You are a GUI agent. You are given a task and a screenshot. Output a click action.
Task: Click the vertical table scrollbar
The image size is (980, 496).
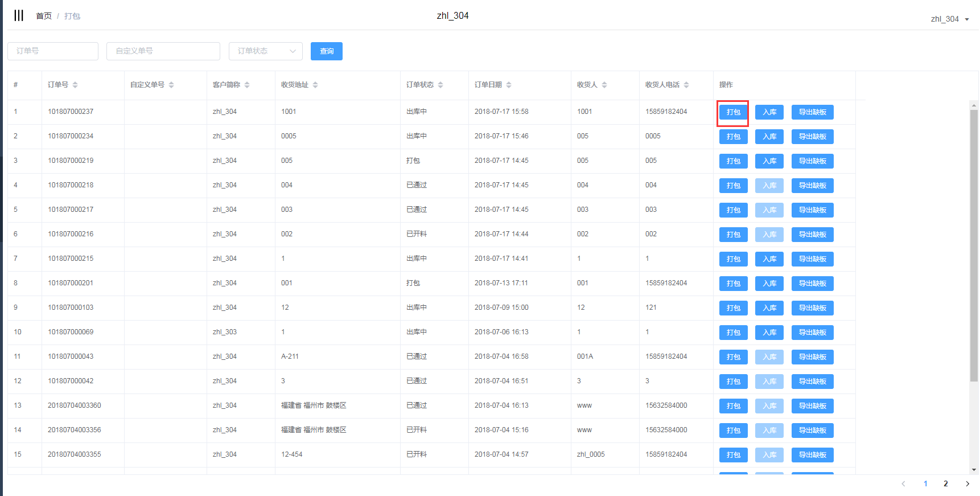point(974,245)
